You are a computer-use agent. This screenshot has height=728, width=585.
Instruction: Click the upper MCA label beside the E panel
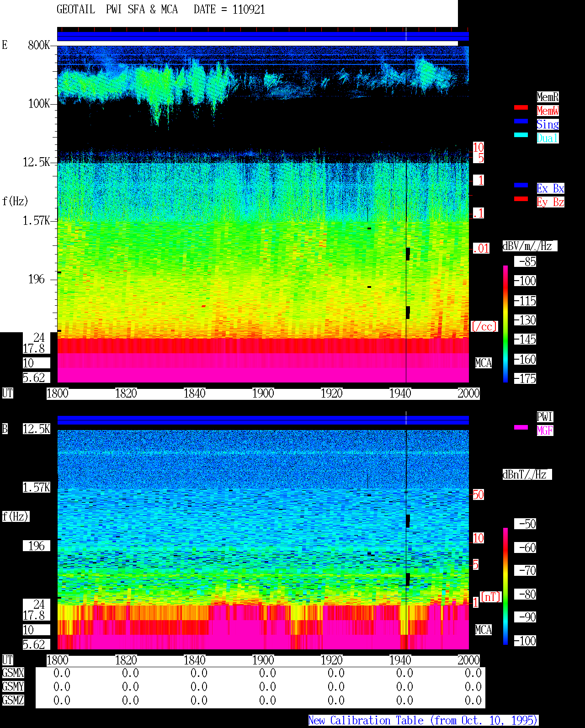(484, 363)
